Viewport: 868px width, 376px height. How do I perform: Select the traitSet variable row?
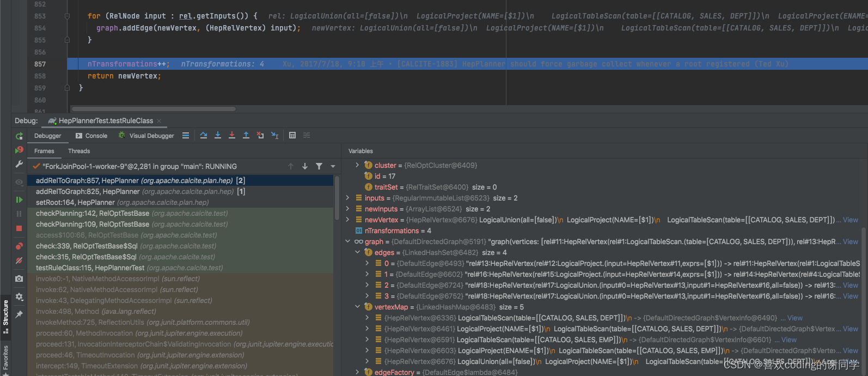click(x=430, y=187)
